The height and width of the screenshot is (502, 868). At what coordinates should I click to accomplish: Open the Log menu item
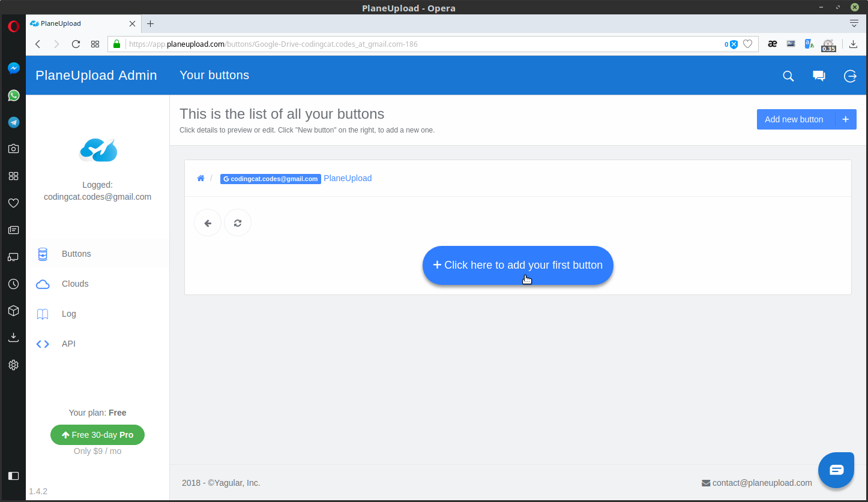(x=68, y=314)
